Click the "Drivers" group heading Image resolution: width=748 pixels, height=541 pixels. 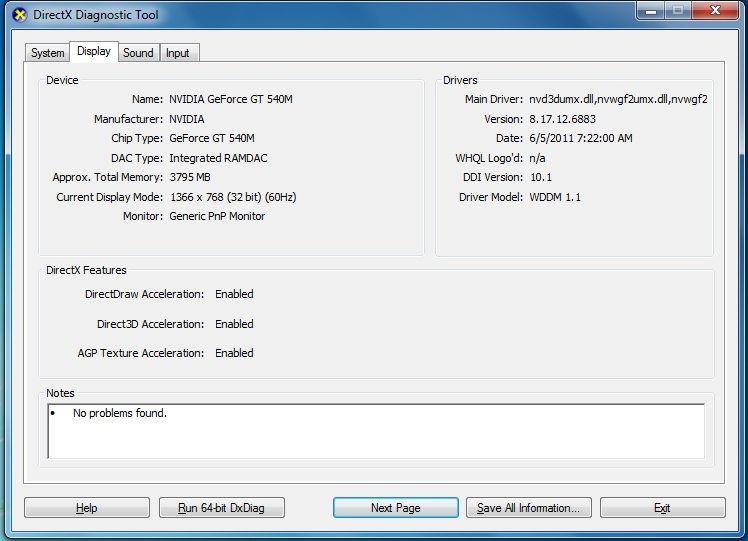point(460,80)
